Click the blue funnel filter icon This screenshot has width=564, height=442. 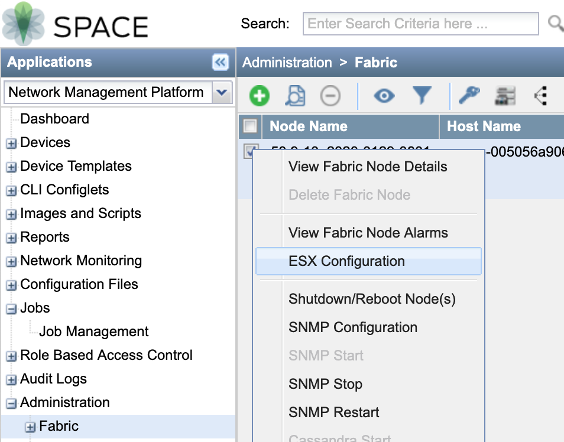(x=422, y=95)
